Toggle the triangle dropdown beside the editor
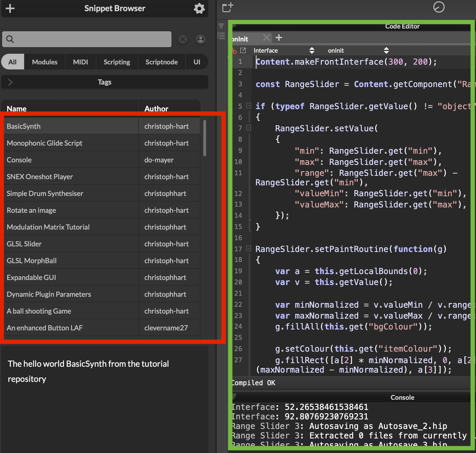This screenshot has height=453, width=476. click(221, 26)
